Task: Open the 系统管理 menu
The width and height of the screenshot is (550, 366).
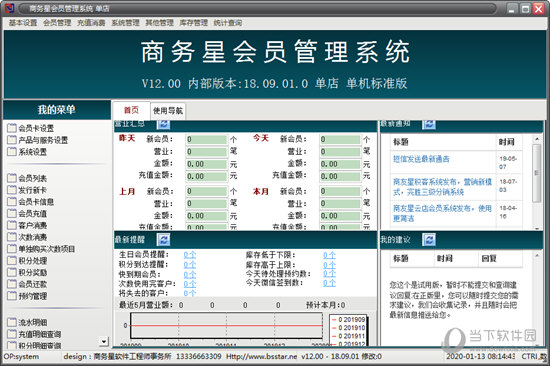Action: pos(126,23)
